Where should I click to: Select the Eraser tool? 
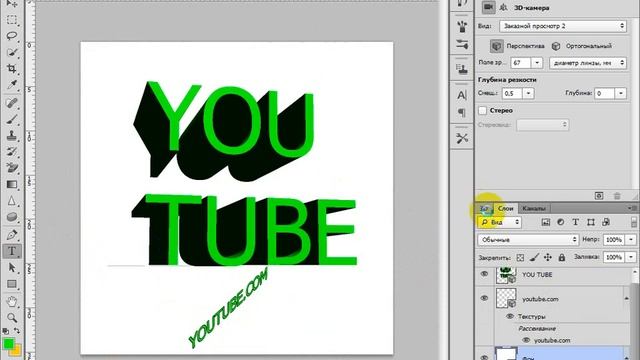coord(12,168)
